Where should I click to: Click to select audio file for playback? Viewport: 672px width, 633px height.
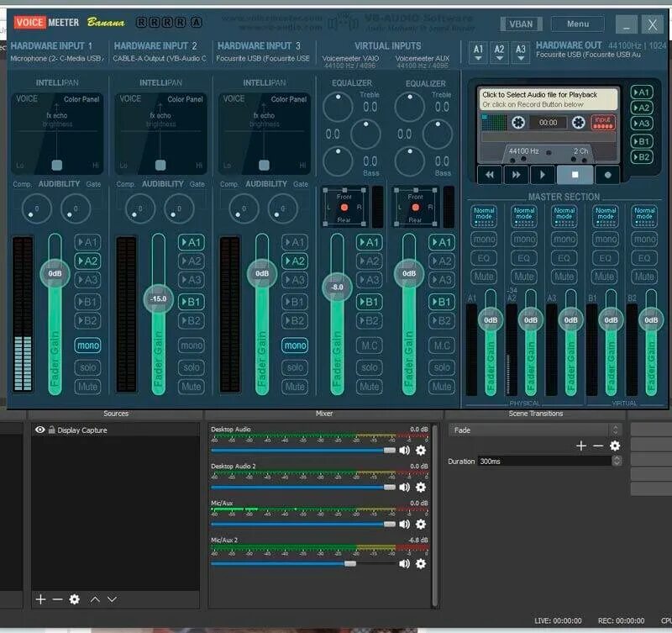coord(549,99)
